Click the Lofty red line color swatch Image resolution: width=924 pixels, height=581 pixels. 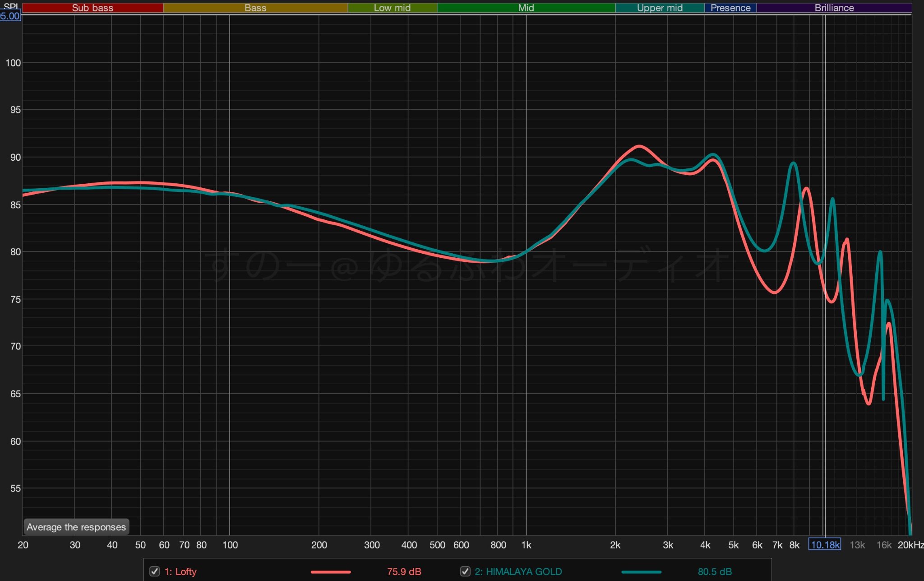(x=331, y=572)
